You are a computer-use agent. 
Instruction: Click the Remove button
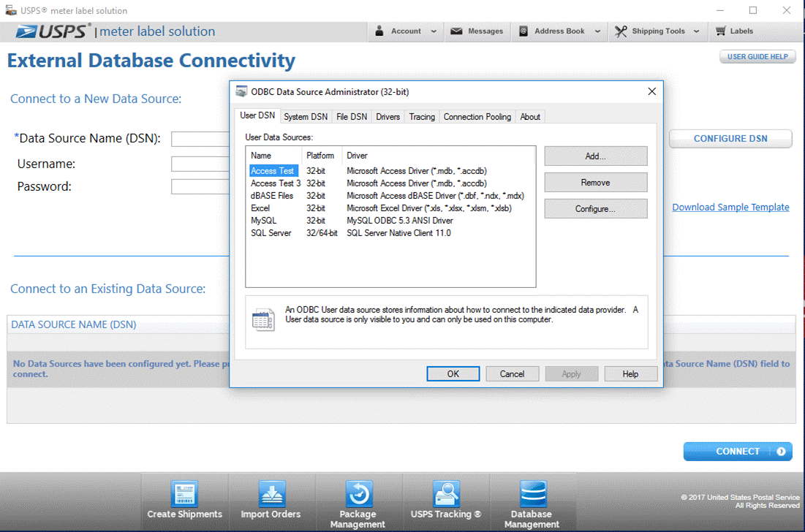[596, 183]
